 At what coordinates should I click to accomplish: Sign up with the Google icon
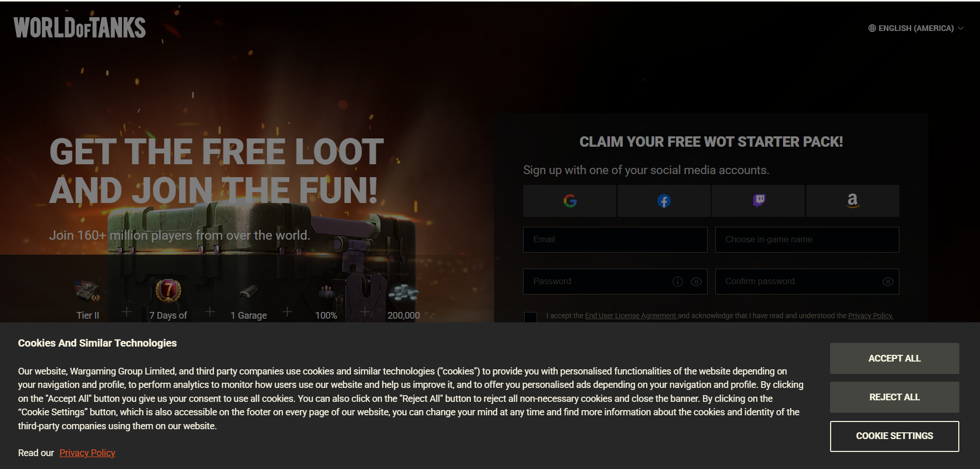(570, 201)
